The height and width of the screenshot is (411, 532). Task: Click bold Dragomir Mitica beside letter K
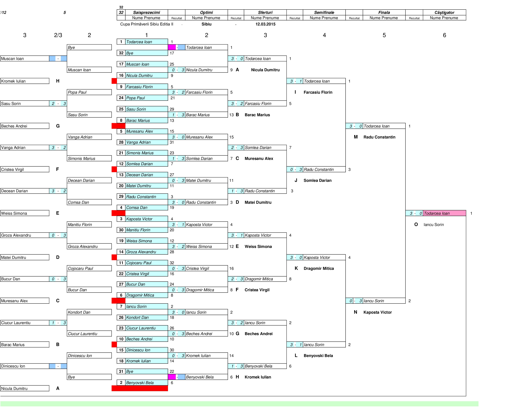319,268
